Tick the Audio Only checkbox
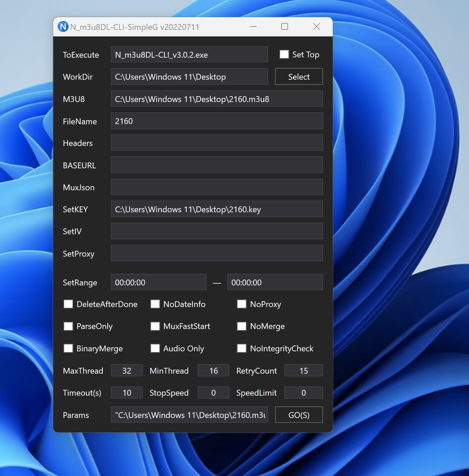The width and height of the screenshot is (469, 476). (155, 348)
